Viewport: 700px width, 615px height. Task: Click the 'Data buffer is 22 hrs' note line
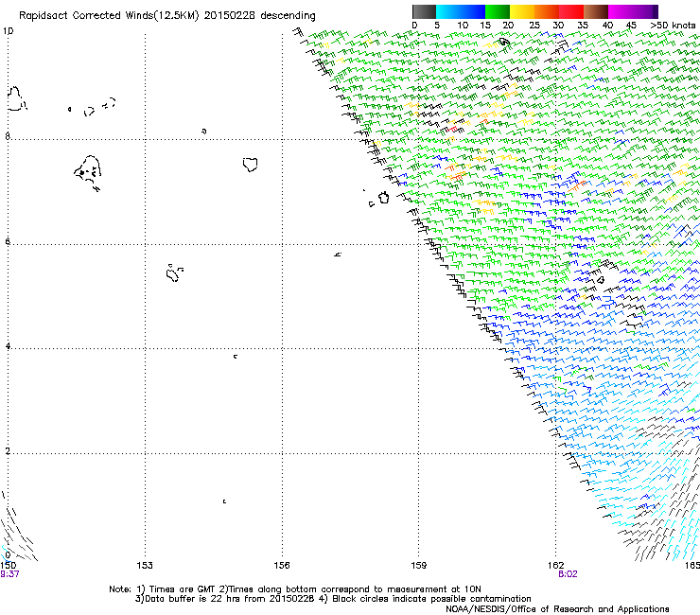pos(333,599)
